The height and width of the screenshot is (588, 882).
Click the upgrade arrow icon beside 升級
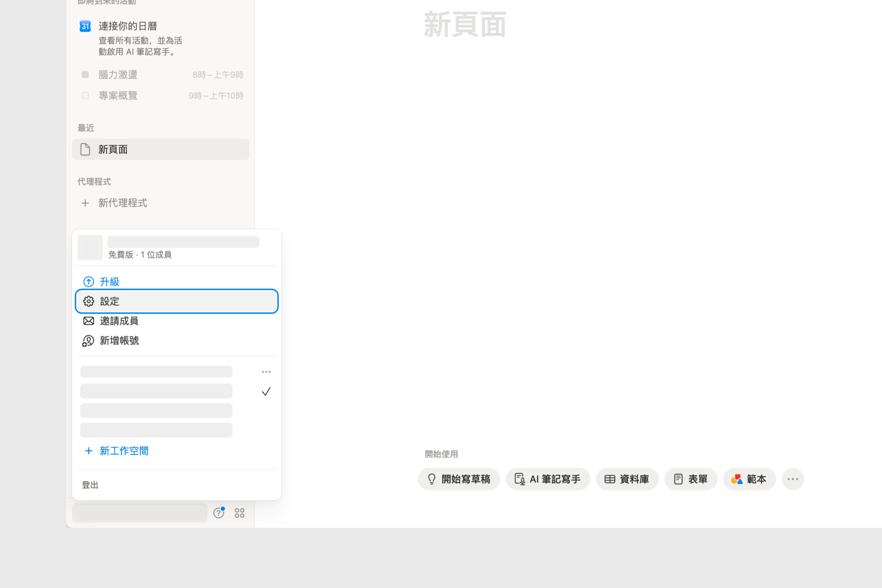88,282
